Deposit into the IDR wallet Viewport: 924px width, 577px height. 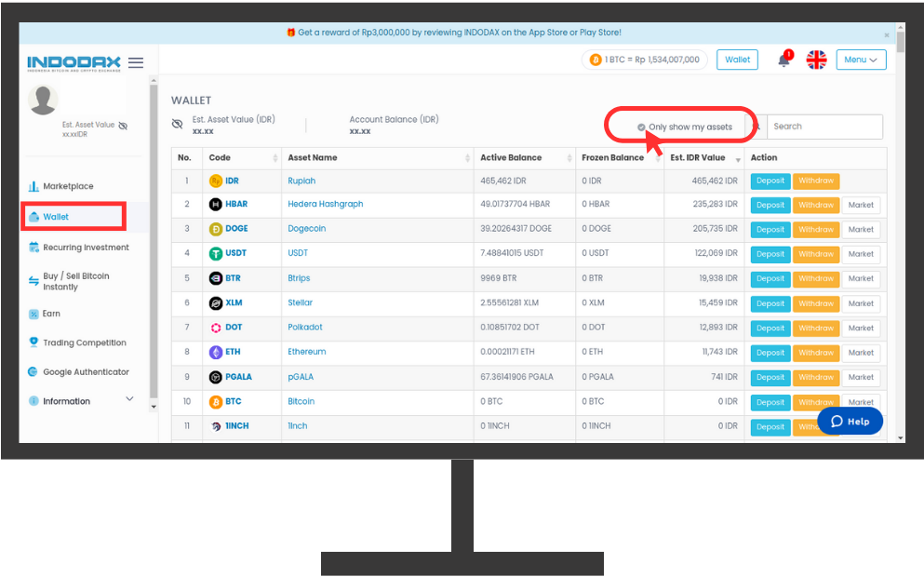[770, 181]
